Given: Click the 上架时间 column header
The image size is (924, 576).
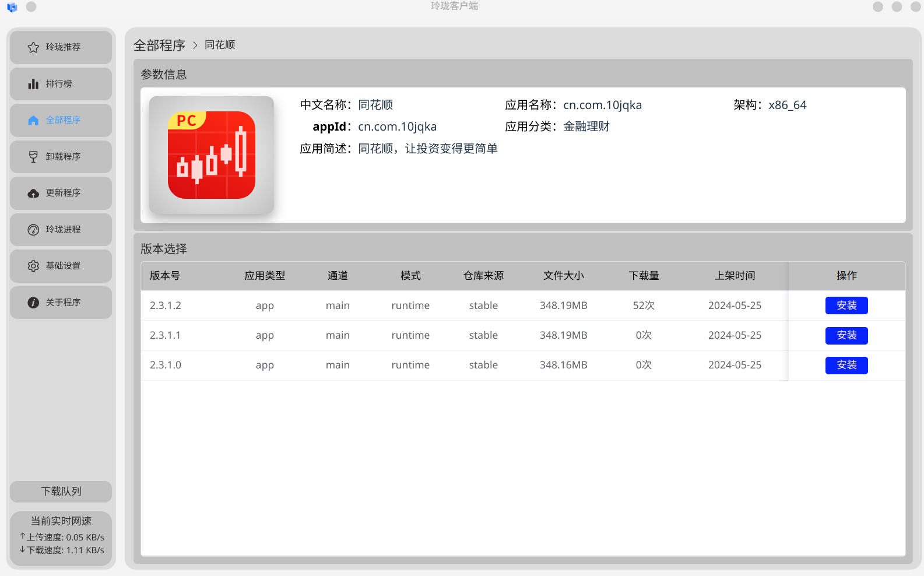Looking at the screenshot, I should coord(735,276).
